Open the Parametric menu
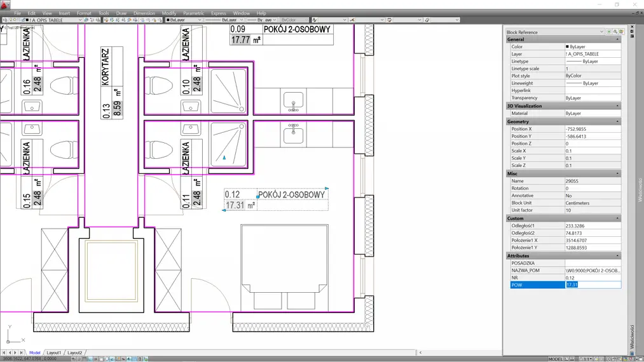This screenshot has width=644, height=362. click(193, 13)
